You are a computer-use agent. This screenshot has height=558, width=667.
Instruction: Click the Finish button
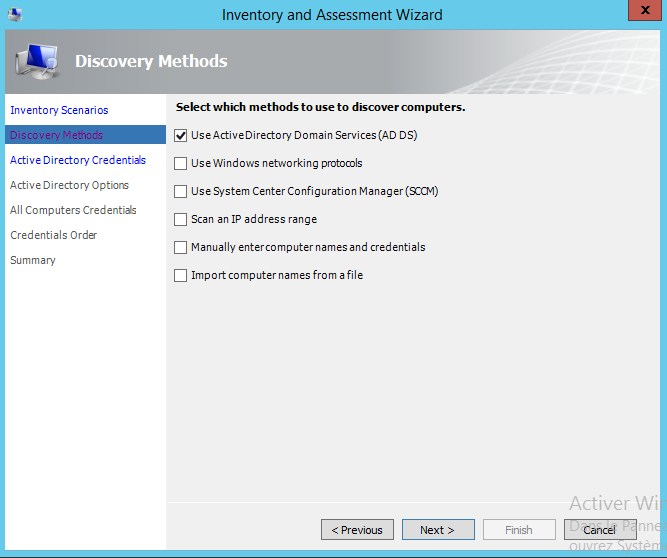pos(519,530)
